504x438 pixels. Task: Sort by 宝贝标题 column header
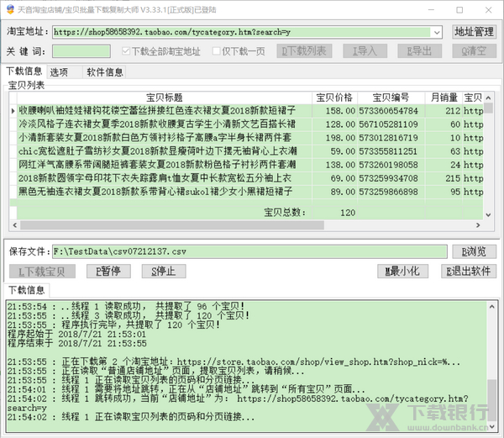tap(165, 98)
